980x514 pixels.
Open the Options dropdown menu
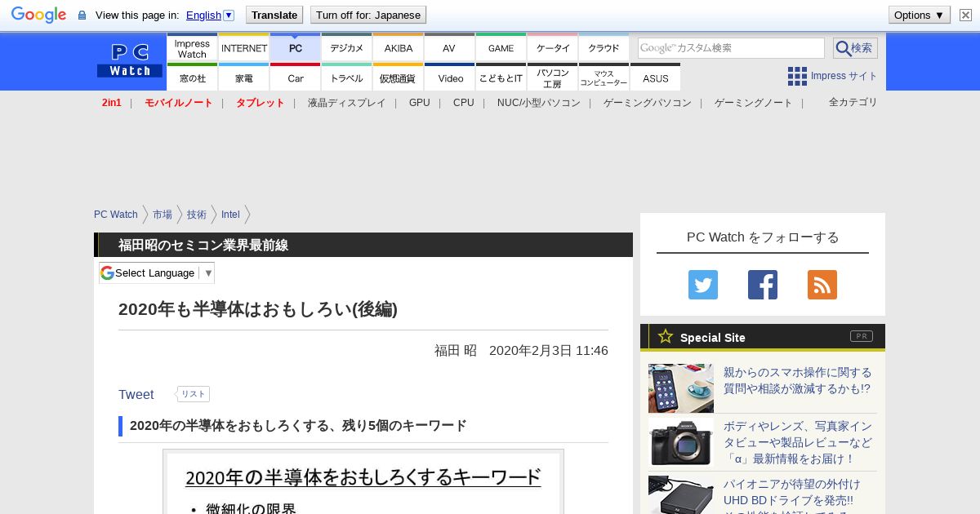pyautogui.click(x=920, y=15)
